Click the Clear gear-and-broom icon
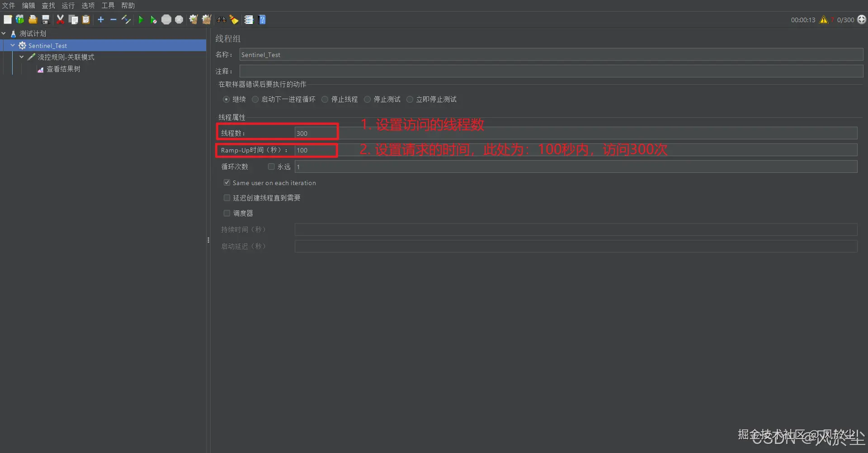Screen dimensions: 868x453 [193, 19]
